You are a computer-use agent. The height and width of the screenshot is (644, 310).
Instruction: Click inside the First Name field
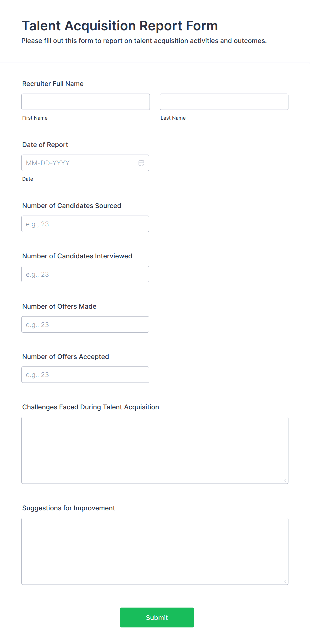[85, 102]
